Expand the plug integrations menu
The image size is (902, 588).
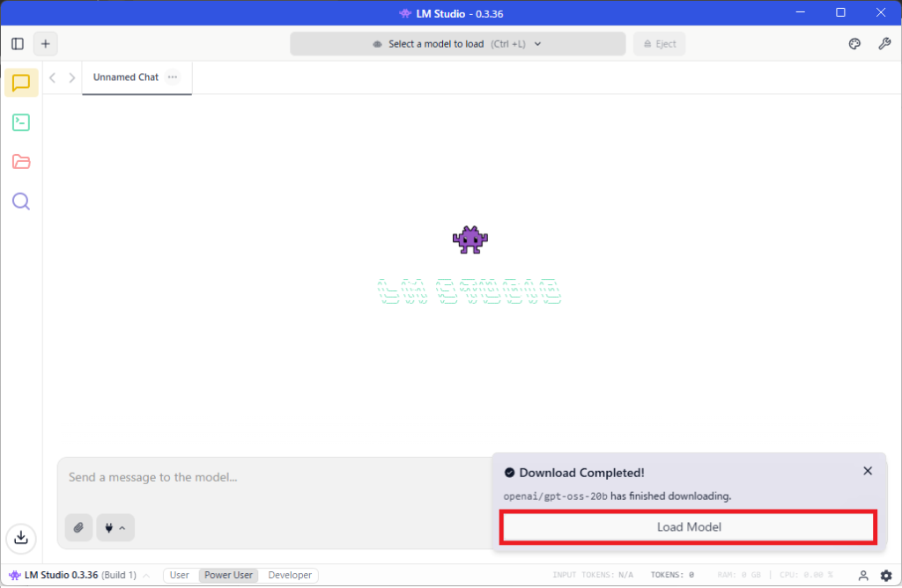[x=115, y=527]
